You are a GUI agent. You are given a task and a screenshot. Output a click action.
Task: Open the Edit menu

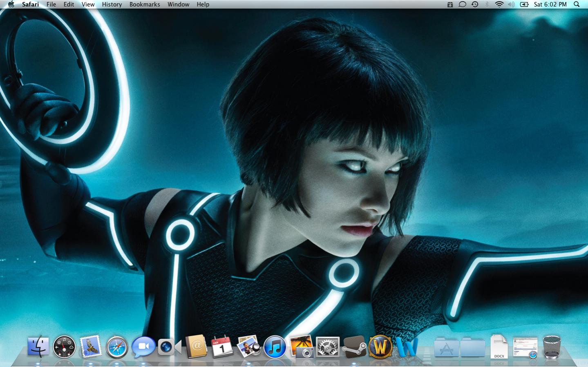69,4
